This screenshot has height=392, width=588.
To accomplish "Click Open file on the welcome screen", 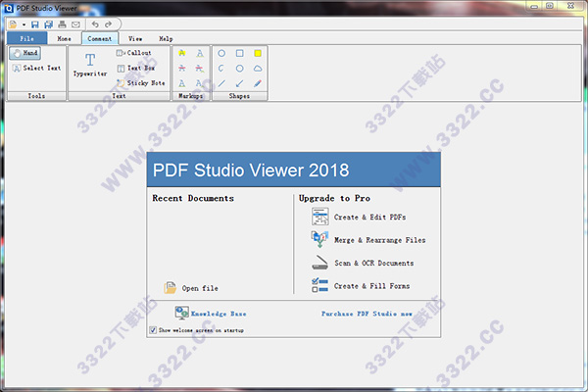I will pyautogui.click(x=191, y=288).
